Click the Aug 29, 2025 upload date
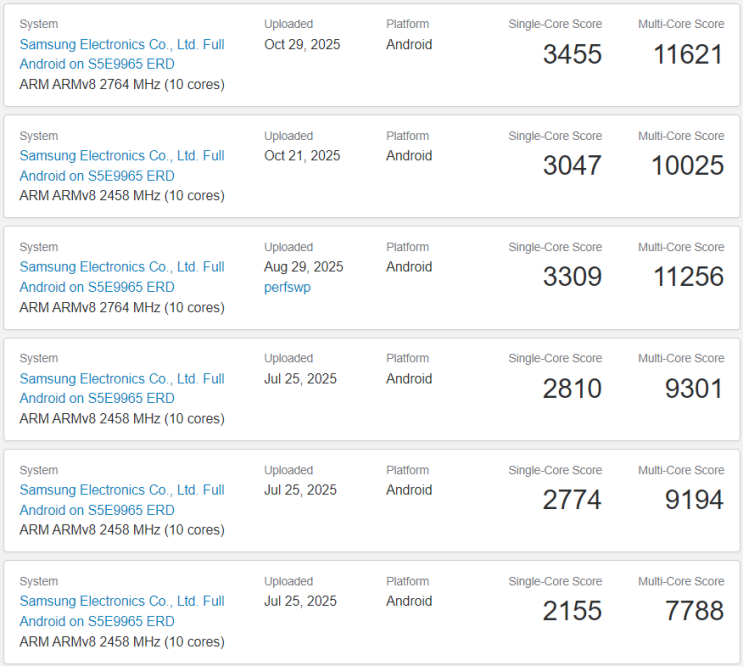The image size is (743, 666). 303,267
